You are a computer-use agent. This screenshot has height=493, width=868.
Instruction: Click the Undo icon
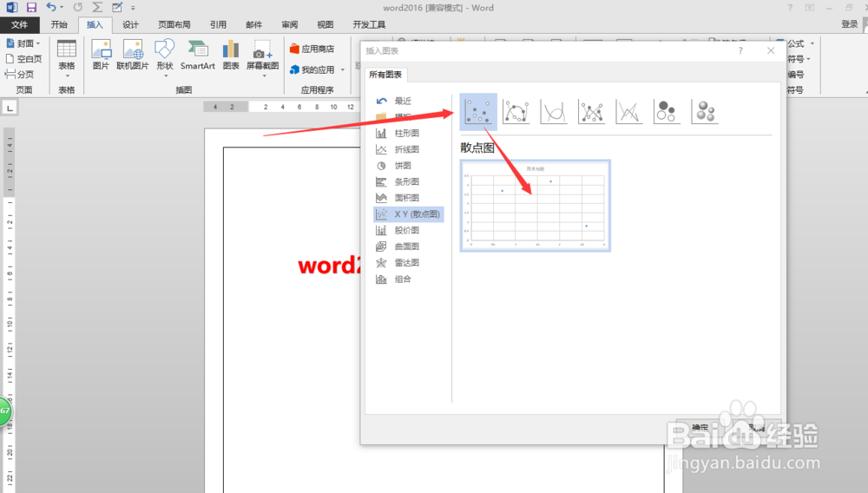click(x=51, y=7)
